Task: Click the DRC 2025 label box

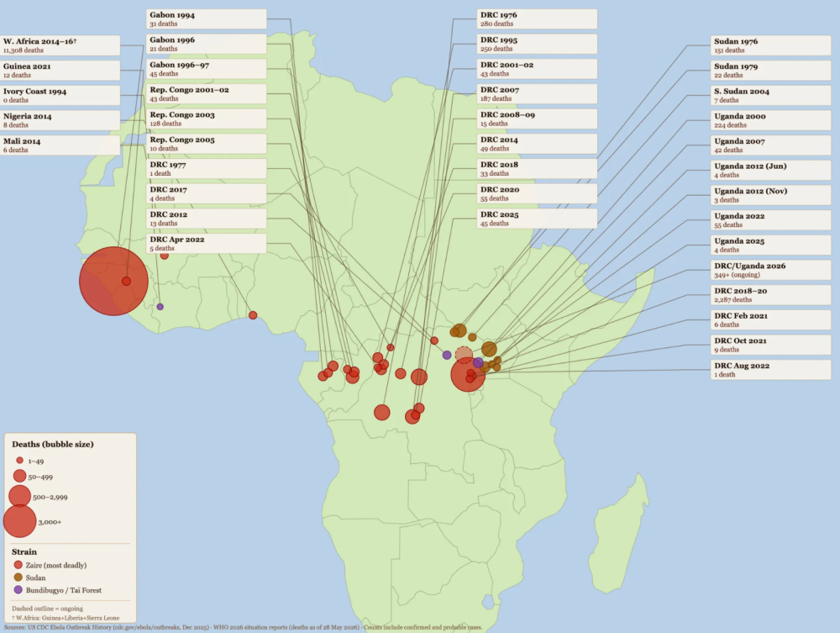Action: (537, 219)
